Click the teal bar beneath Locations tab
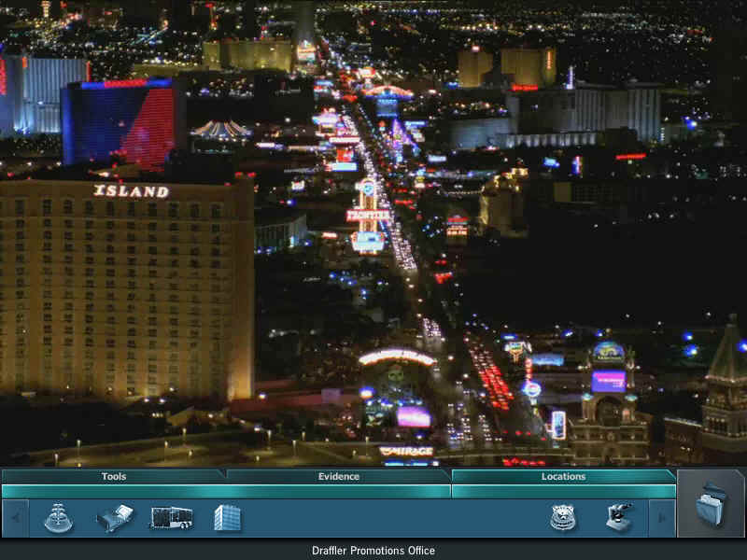 coord(563,491)
